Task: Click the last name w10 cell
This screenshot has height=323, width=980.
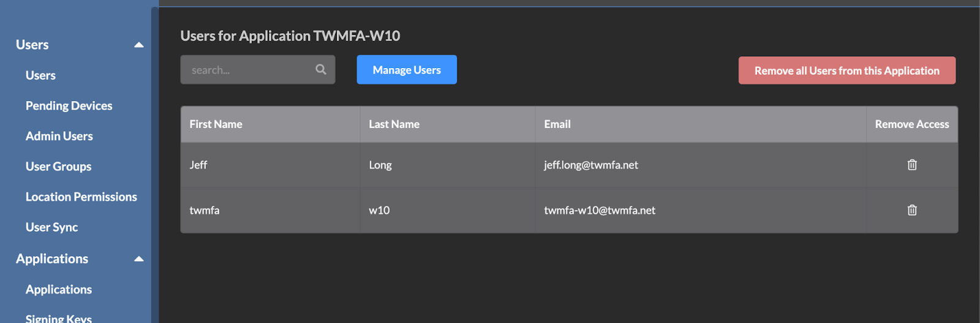Action: 448,210
